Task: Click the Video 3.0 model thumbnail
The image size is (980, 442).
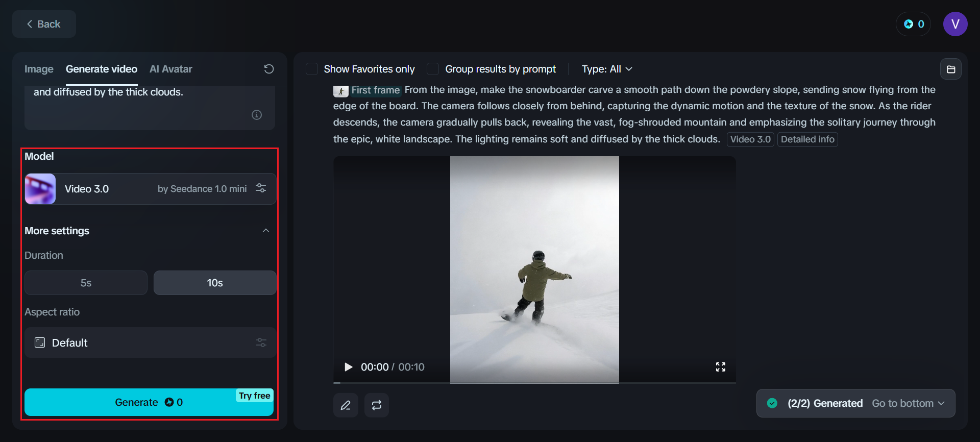Action: [x=40, y=189]
